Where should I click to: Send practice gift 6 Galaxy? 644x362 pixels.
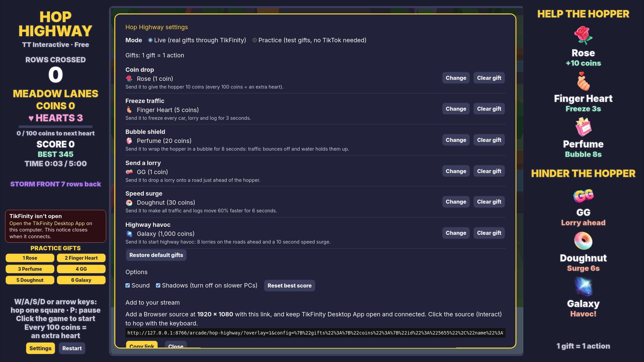click(x=81, y=280)
